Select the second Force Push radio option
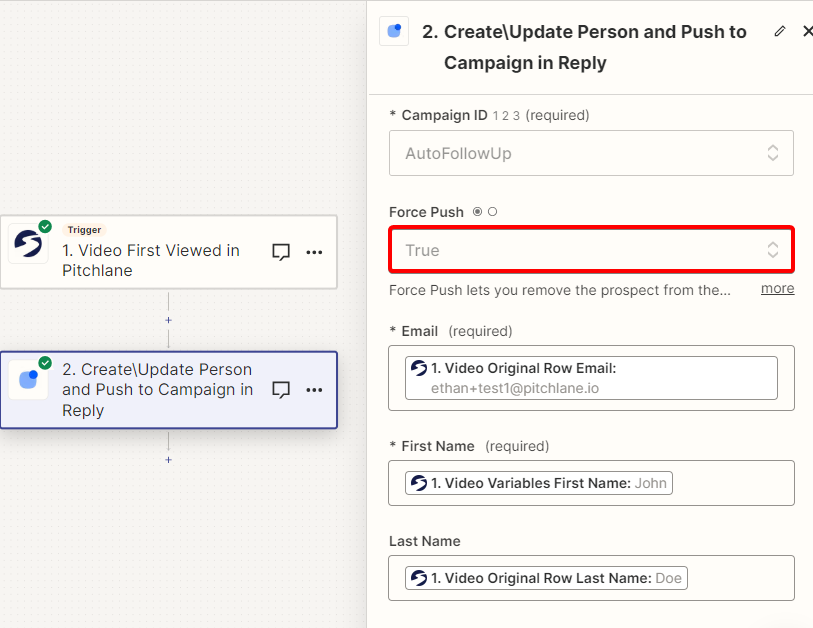813x628 pixels. tap(493, 212)
